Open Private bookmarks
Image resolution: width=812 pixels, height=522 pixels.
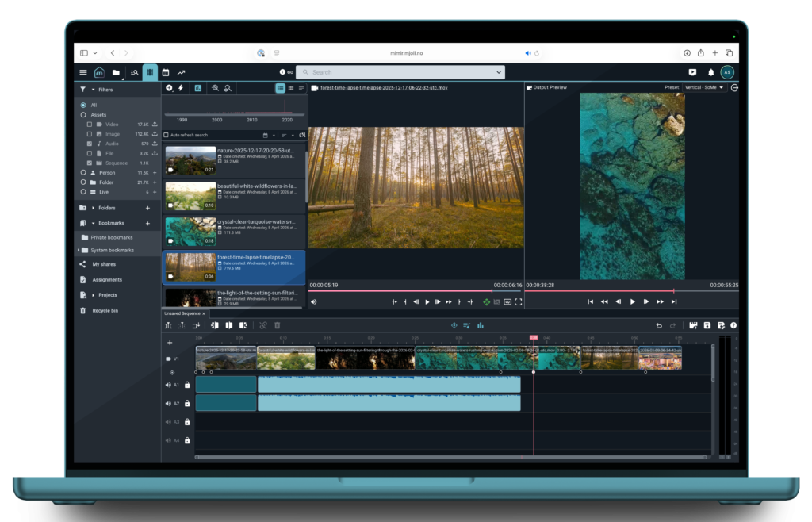112,238
